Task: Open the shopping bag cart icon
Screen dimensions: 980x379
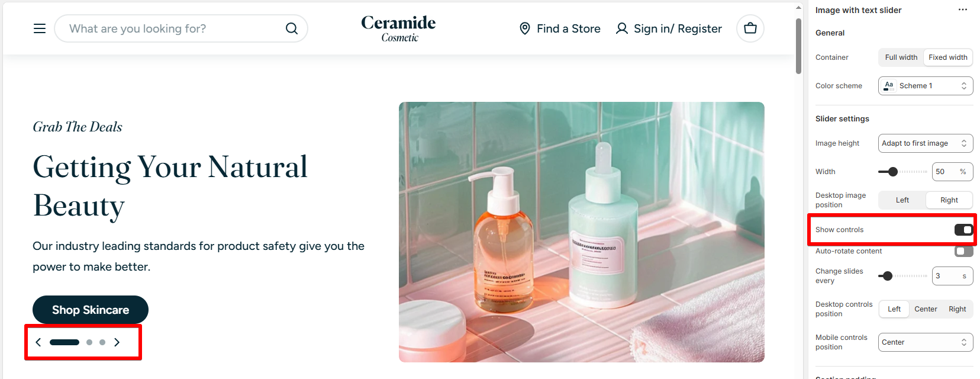Action: [x=750, y=28]
